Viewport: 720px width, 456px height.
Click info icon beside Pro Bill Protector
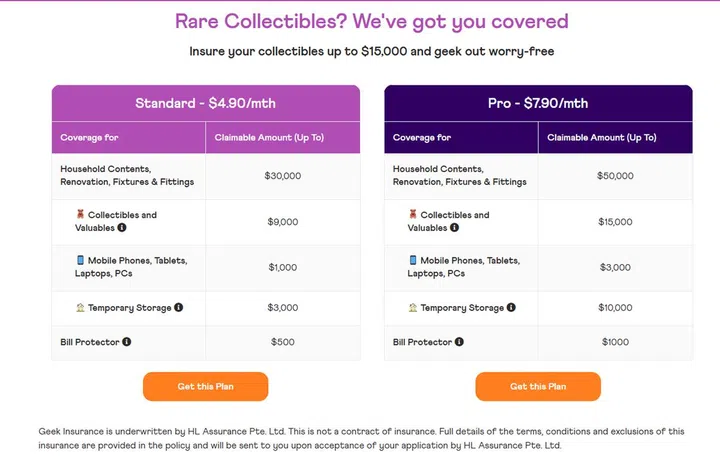pos(459,342)
